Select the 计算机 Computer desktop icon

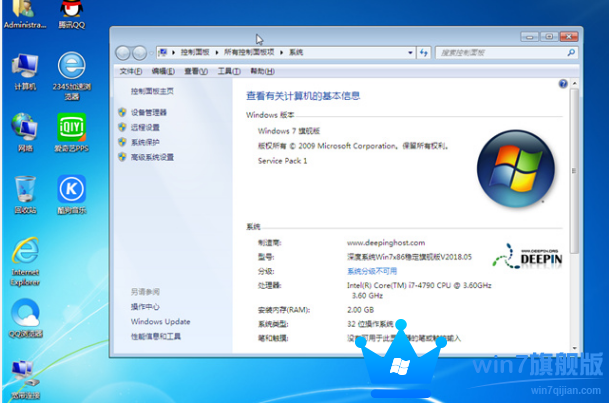(25, 72)
